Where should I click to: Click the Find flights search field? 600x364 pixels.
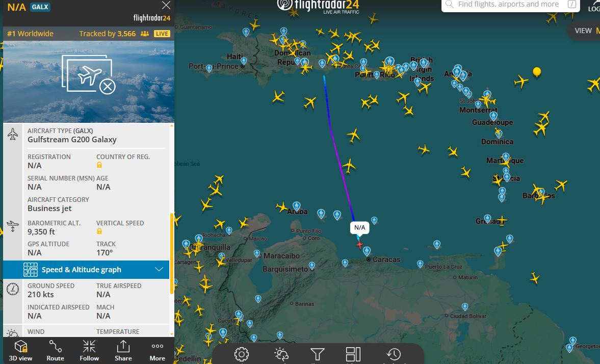point(510,5)
